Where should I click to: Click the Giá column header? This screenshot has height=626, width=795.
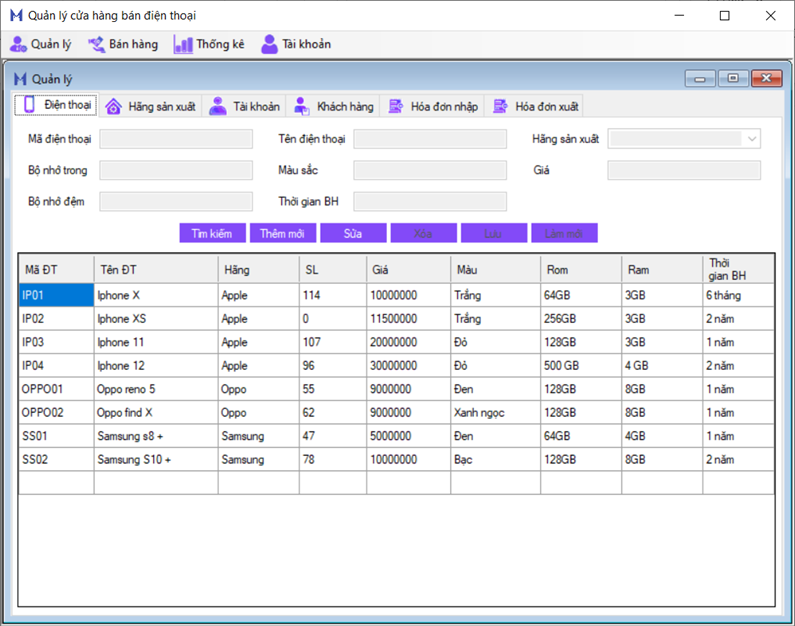(409, 270)
